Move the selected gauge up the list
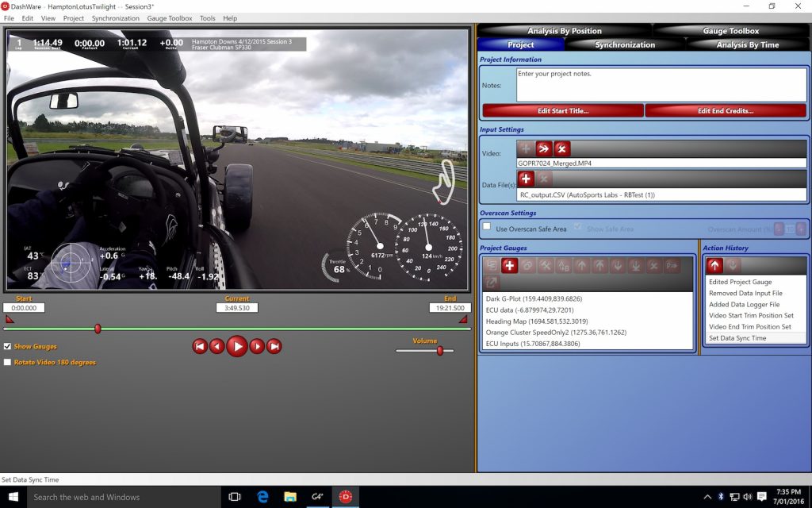This screenshot has height=508, width=812. (x=580, y=265)
